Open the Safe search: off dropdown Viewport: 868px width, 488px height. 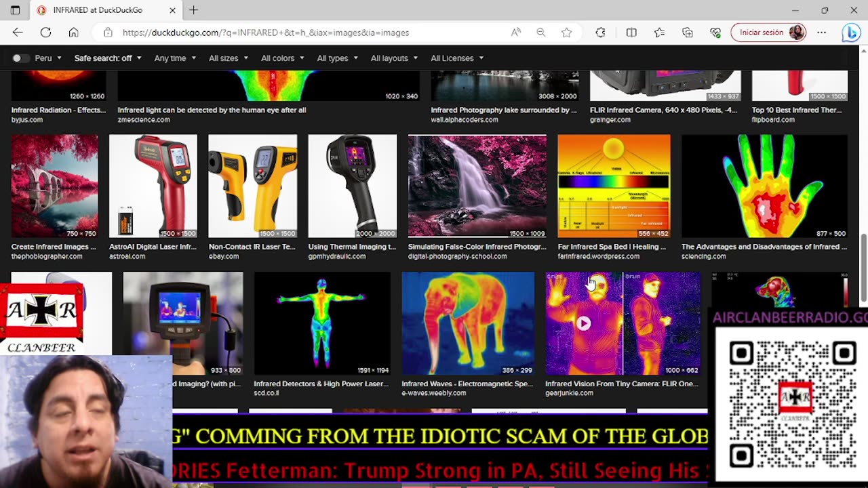(108, 58)
